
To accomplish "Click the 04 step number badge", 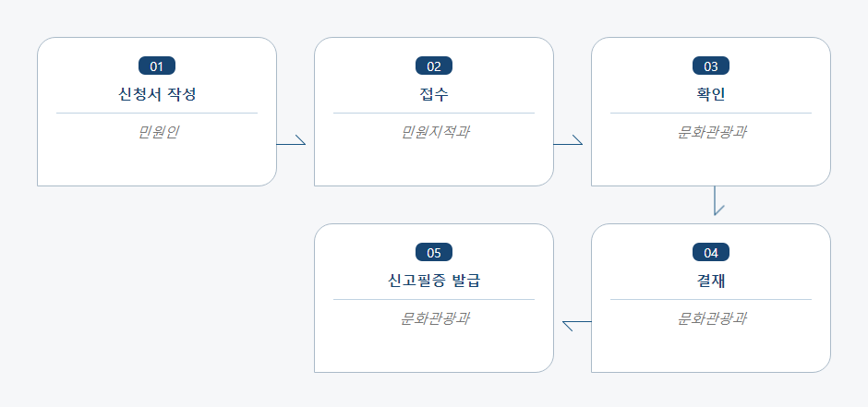I will tap(711, 252).
